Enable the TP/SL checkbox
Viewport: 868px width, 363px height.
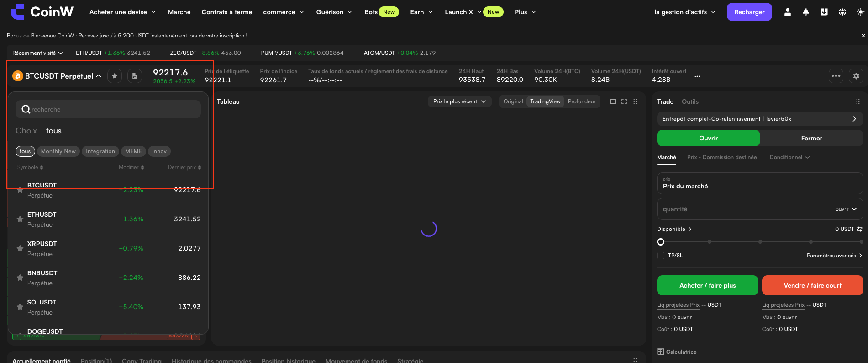coord(661,256)
